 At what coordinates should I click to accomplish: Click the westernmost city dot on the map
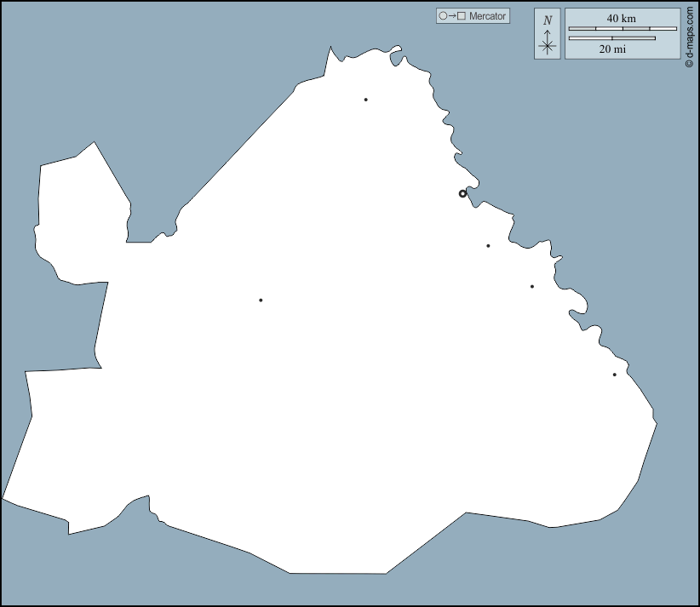pos(261,300)
